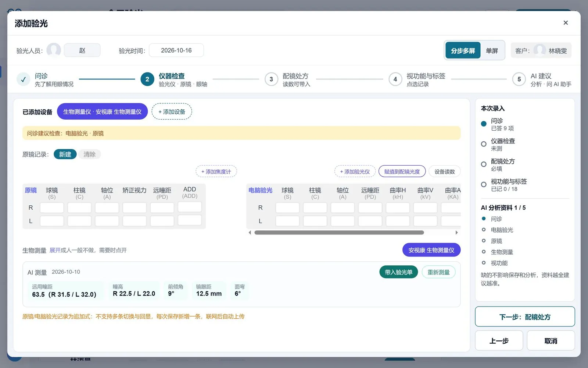Go to step 2 仪器检查

pyautogui.click(x=174, y=79)
